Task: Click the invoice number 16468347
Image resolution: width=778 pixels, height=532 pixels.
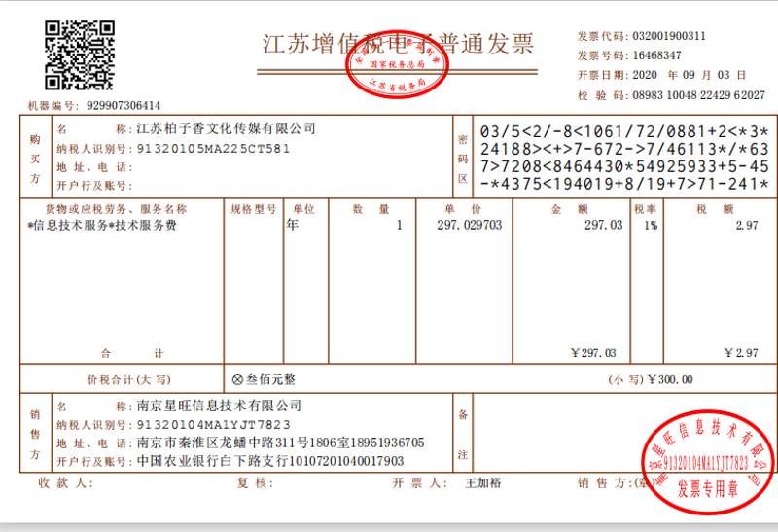Action: coord(657,55)
